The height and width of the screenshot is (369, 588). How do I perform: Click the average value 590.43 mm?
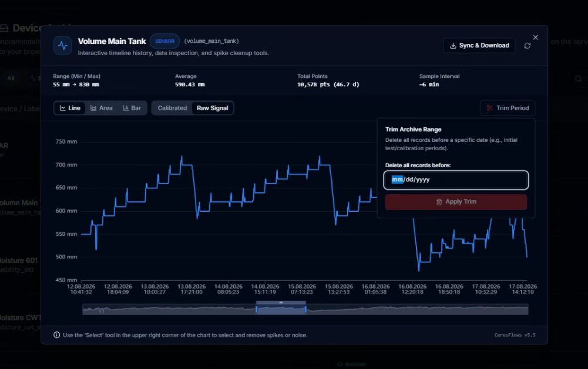190,84
